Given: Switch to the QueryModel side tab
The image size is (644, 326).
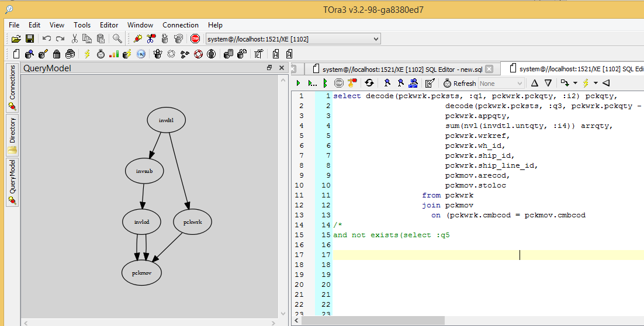Looking at the screenshot, I should [x=12, y=182].
